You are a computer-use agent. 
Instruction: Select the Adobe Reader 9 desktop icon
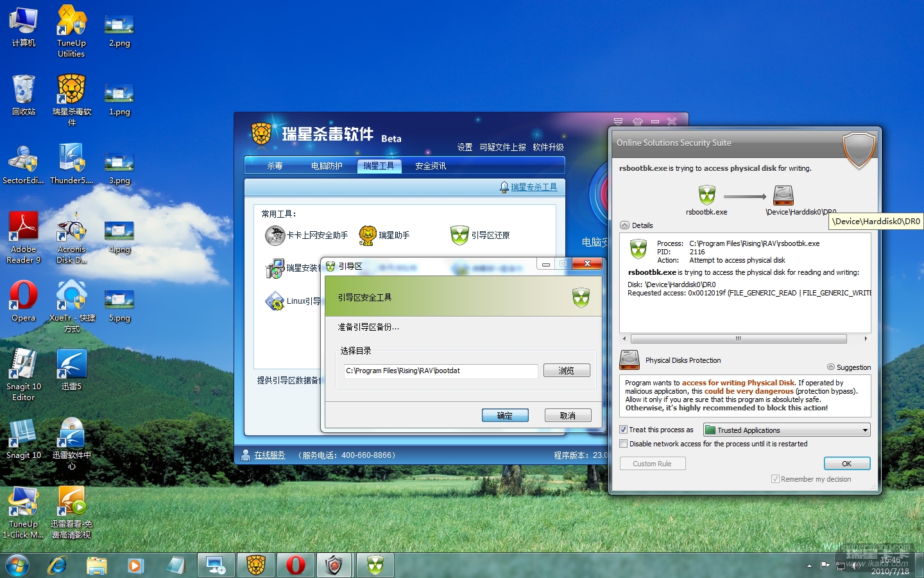pyautogui.click(x=24, y=238)
